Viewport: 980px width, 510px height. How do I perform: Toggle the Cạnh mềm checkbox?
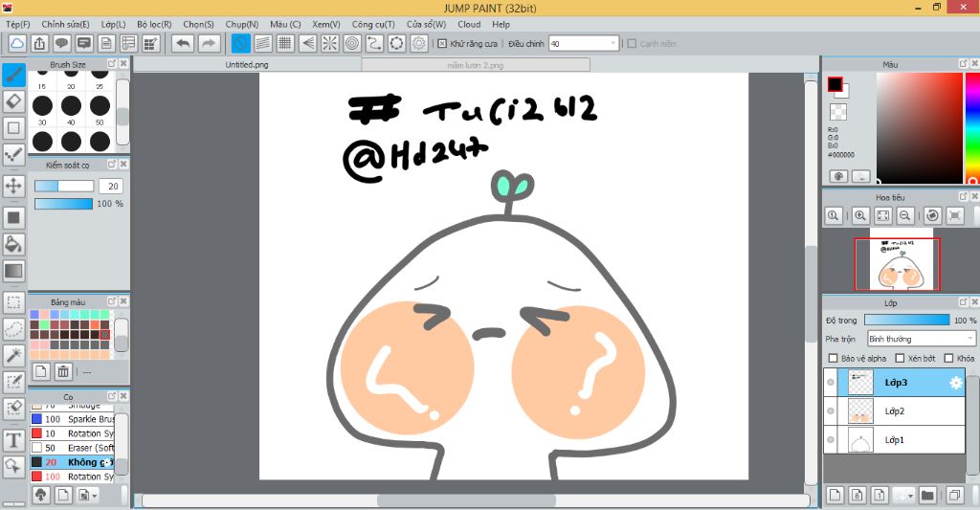[632, 44]
